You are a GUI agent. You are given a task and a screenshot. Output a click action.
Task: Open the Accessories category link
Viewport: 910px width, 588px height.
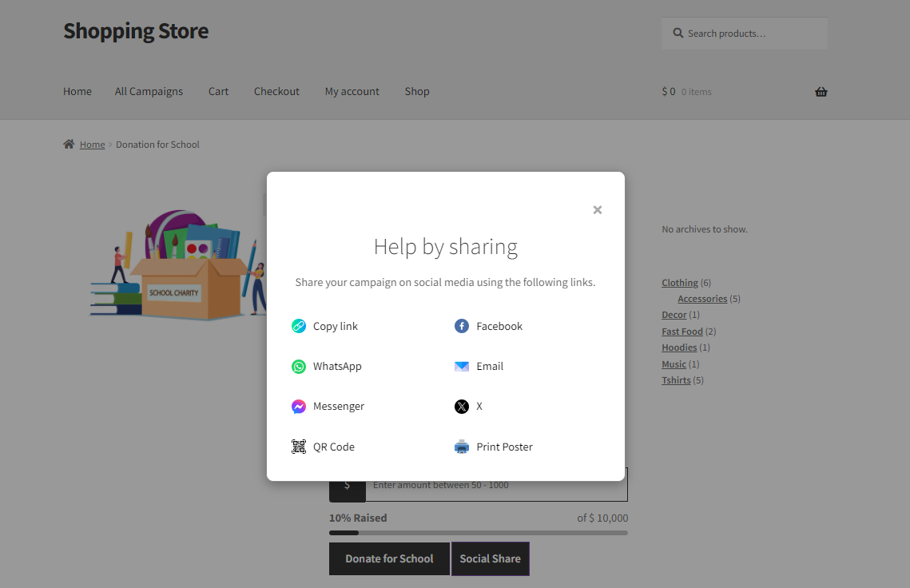(x=702, y=299)
